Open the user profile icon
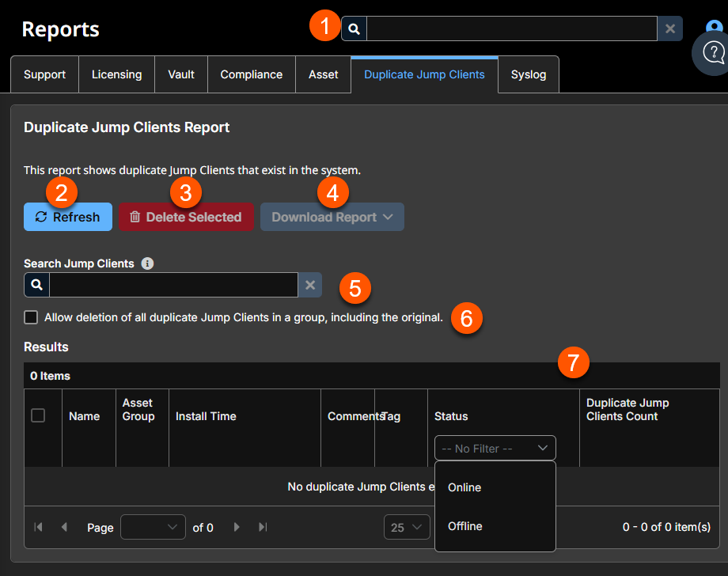The image size is (728, 576). coord(715,25)
